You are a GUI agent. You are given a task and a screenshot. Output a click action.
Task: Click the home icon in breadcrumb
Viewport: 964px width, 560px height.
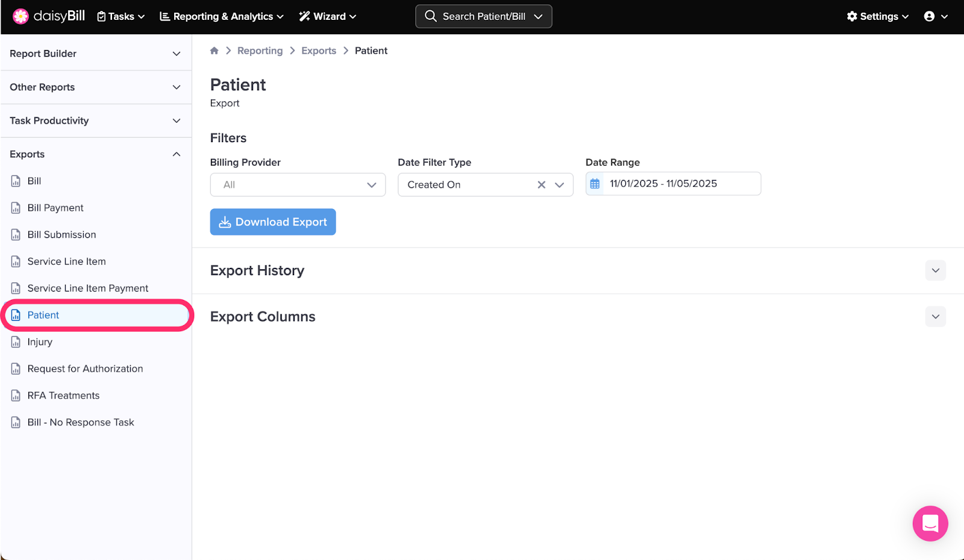[214, 51]
